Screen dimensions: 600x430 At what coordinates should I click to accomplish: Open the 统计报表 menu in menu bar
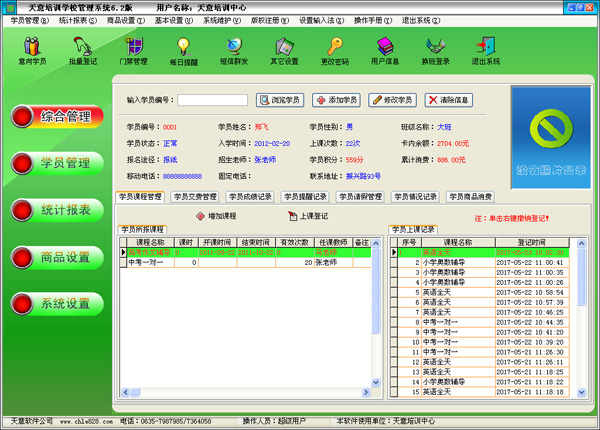[x=77, y=20]
